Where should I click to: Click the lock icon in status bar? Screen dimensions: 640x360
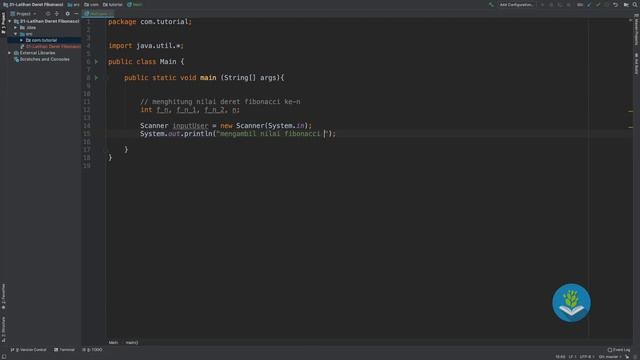tap(627, 357)
